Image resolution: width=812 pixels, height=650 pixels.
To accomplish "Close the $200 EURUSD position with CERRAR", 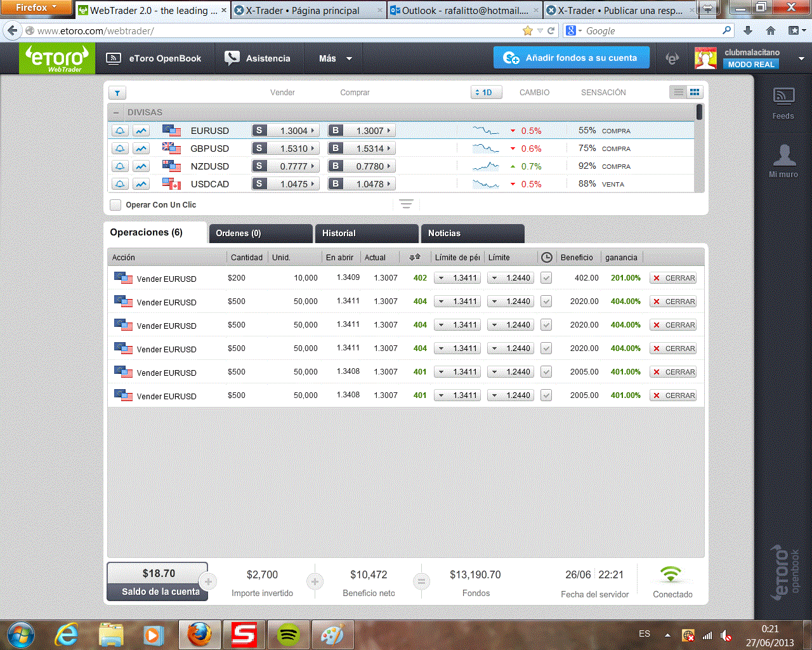I will point(673,278).
